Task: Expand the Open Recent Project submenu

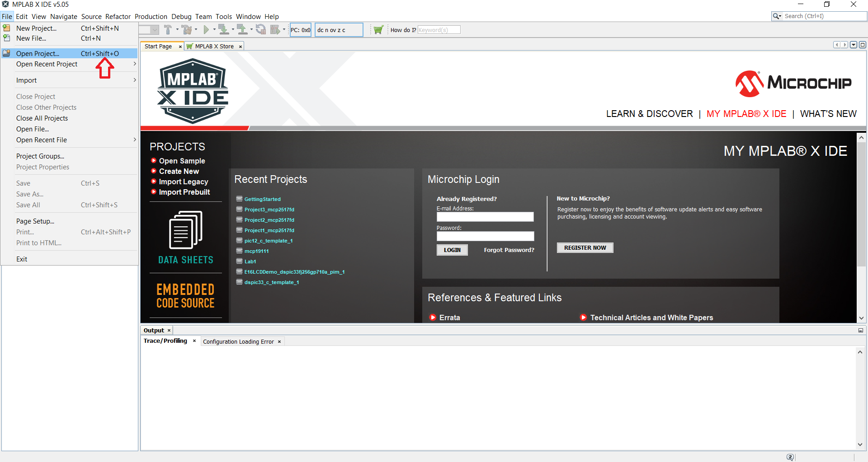Action: point(135,64)
